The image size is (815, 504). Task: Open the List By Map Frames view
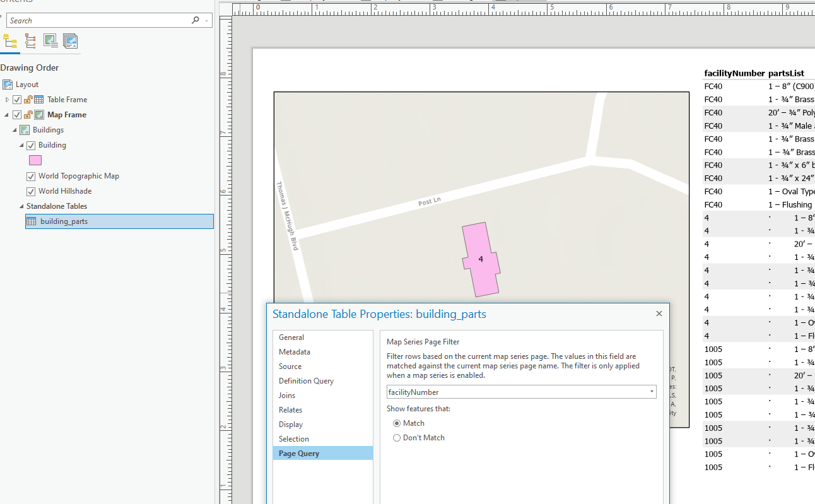click(x=50, y=40)
